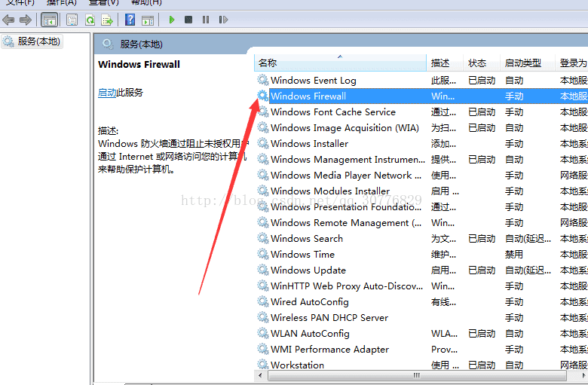Image resolution: width=588 pixels, height=385 pixels.
Task: Click gear icon of Windows Search
Action: coord(263,238)
